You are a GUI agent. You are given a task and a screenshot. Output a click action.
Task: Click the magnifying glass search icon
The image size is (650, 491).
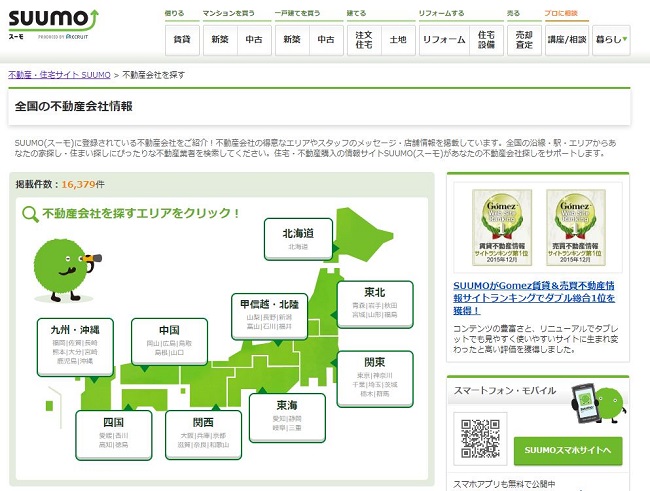(x=30, y=214)
